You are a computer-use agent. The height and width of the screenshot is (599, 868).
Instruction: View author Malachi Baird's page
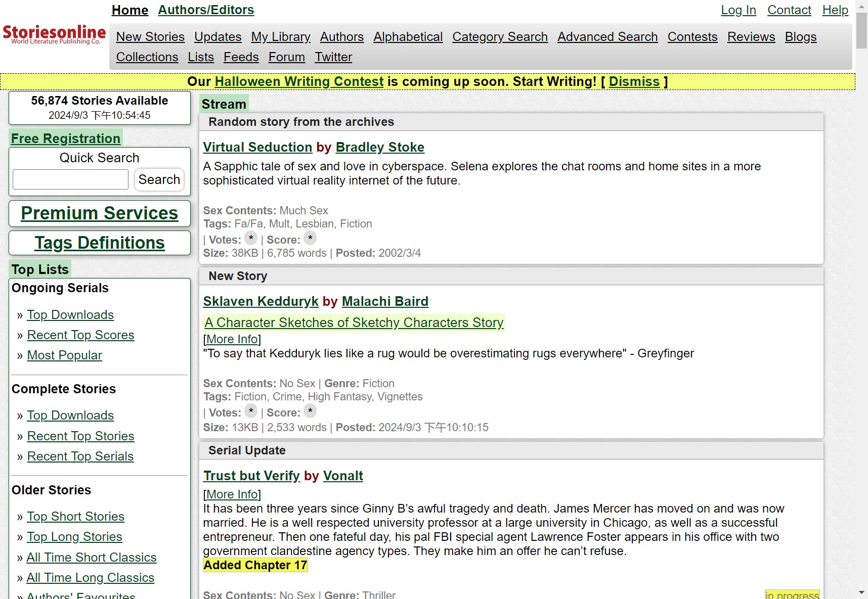pos(384,301)
